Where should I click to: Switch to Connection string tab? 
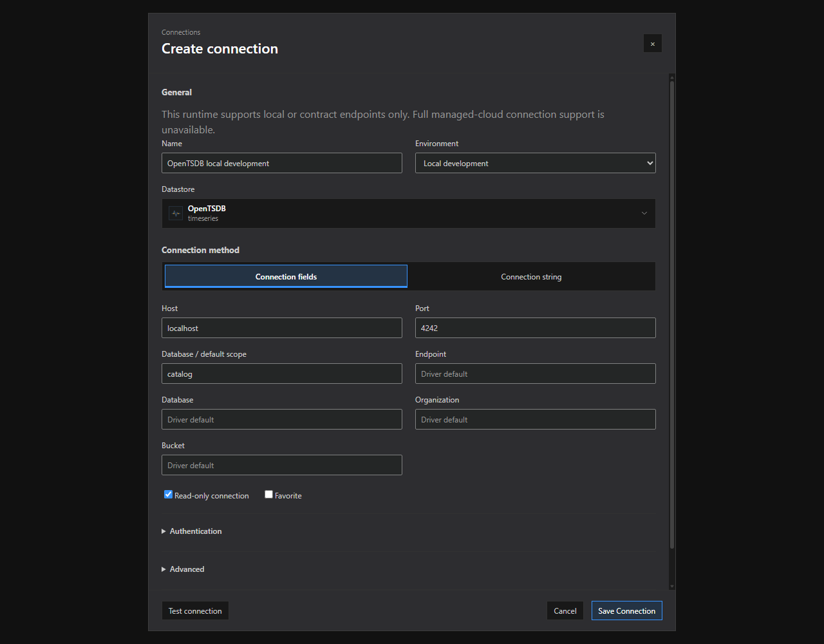tap(531, 276)
